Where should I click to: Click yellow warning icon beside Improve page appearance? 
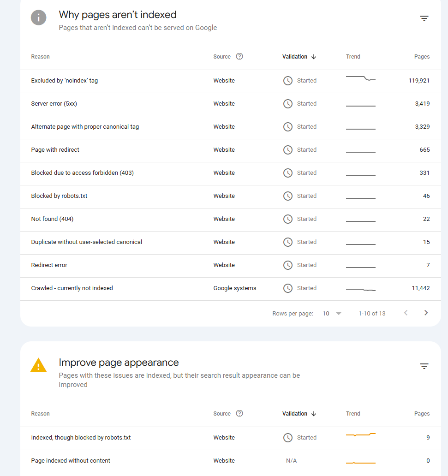pyautogui.click(x=38, y=366)
